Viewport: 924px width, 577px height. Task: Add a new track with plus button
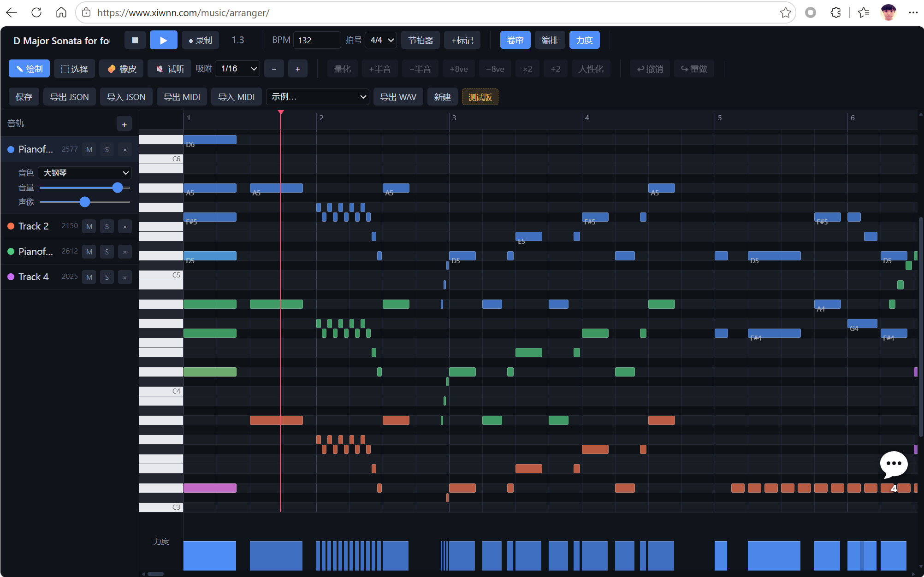[x=124, y=124]
